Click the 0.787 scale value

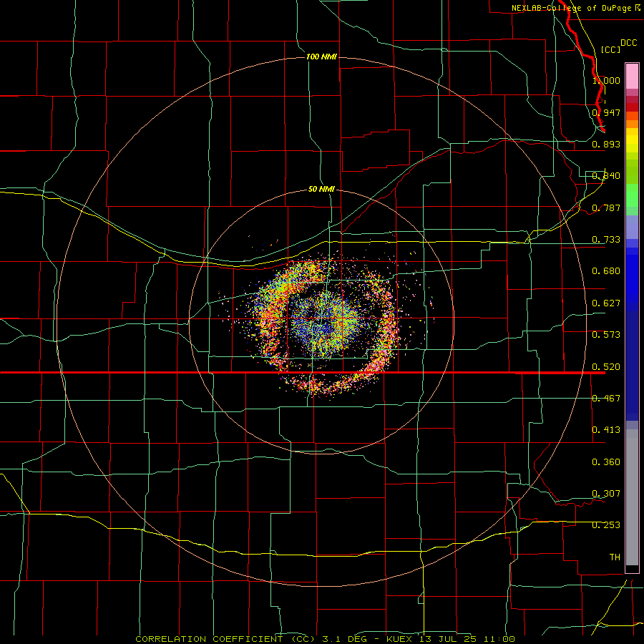pyautogui.click(x=606, y=208)
